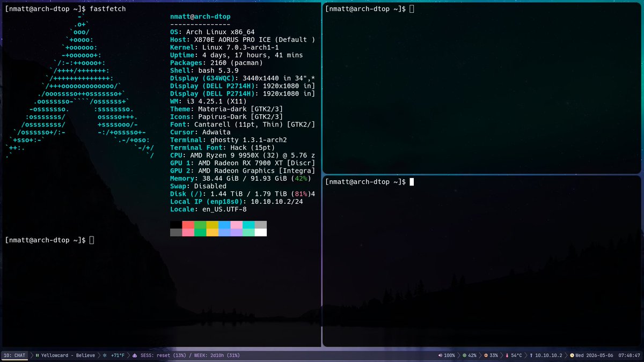
Task: Click the Uptime: 4 days, 17 hours line
Action: (237, 55)
